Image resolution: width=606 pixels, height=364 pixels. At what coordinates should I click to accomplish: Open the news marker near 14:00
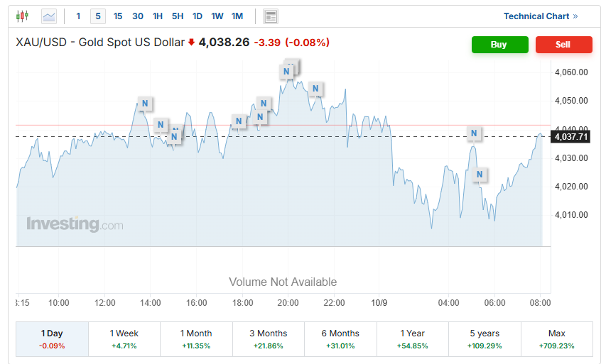(145, 104)
